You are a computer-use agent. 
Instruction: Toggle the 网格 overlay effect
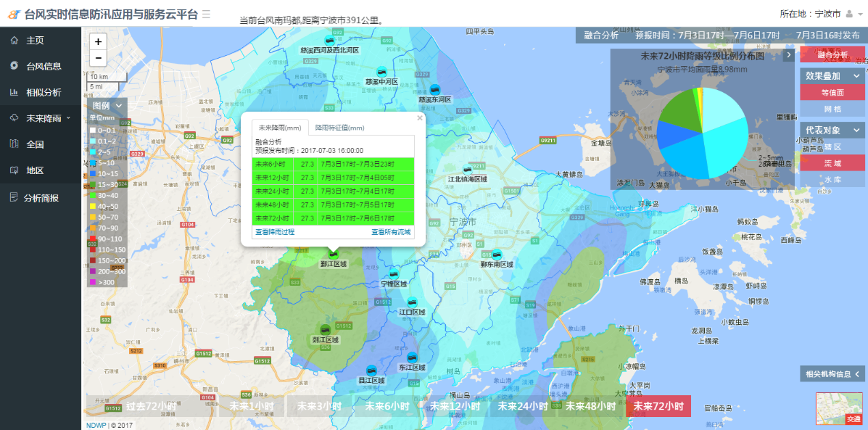point(832,109)
